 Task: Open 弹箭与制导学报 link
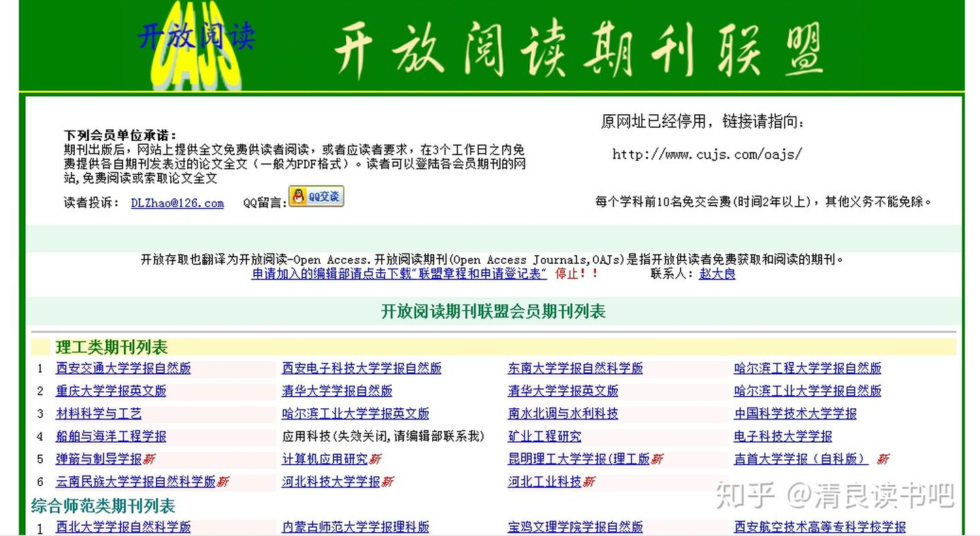[x=99, y=458]
